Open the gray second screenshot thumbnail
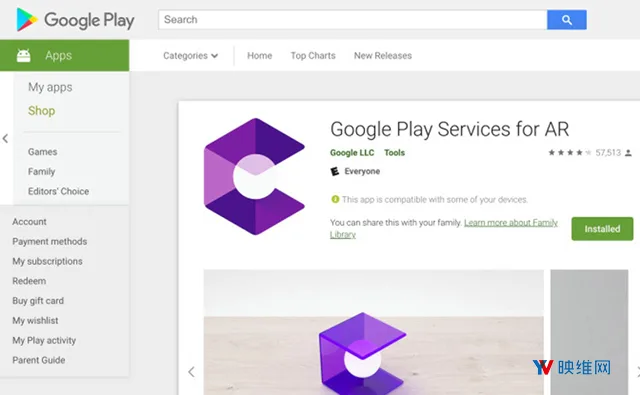Screen dimensions: 640x395 point(589,332)
